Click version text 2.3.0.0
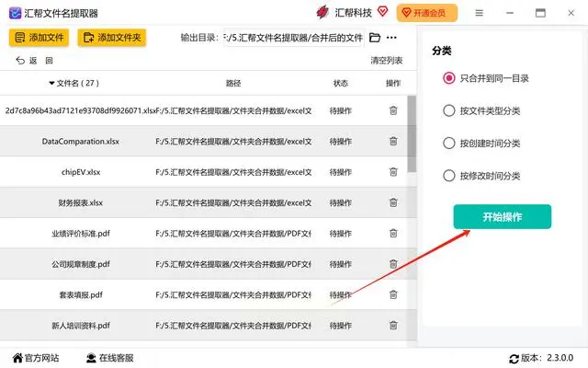588x368 pixels. [560, 358]
